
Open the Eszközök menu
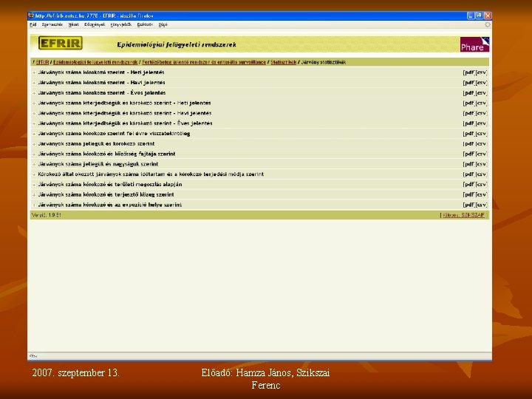pos(145,24)
